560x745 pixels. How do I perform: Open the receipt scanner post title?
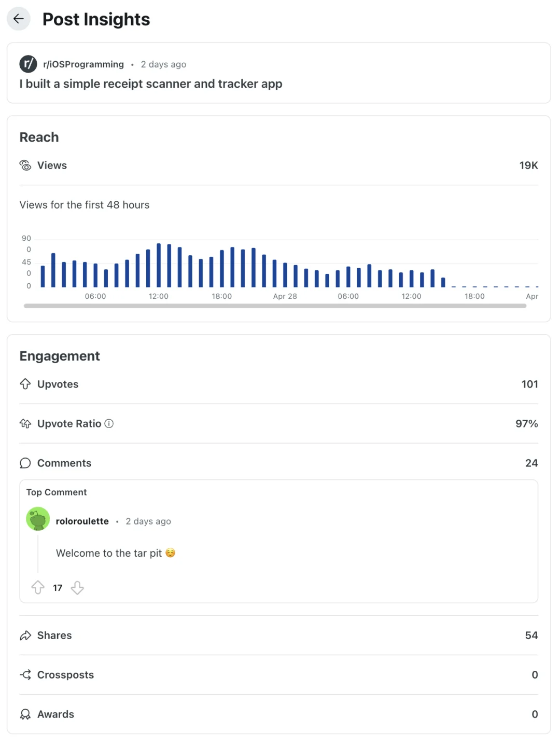[x=151, y=84]
